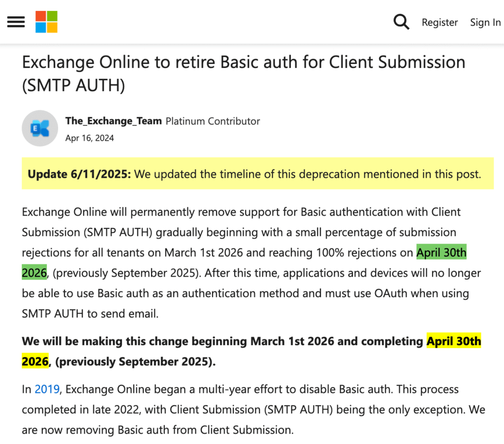504x444 pixels.
Task: Click the Microsoft logo
Action: tap(46, 22)
